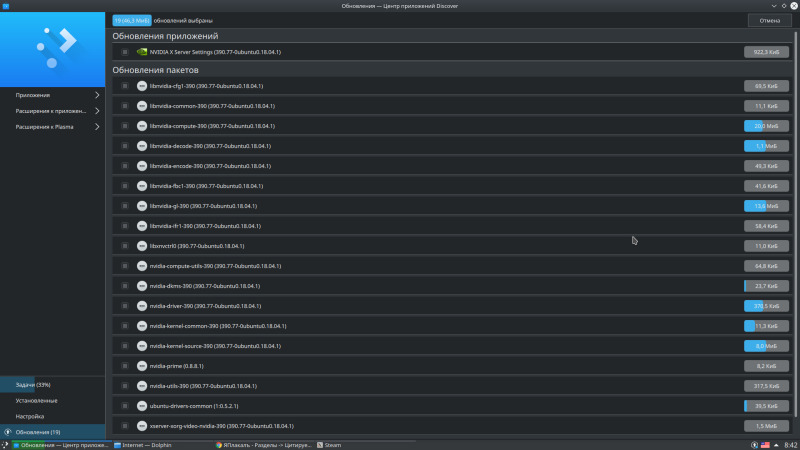Click package icon for nvidia-dkms-390
This screenshot has height=450, width=800.
[x=142, y=286]
